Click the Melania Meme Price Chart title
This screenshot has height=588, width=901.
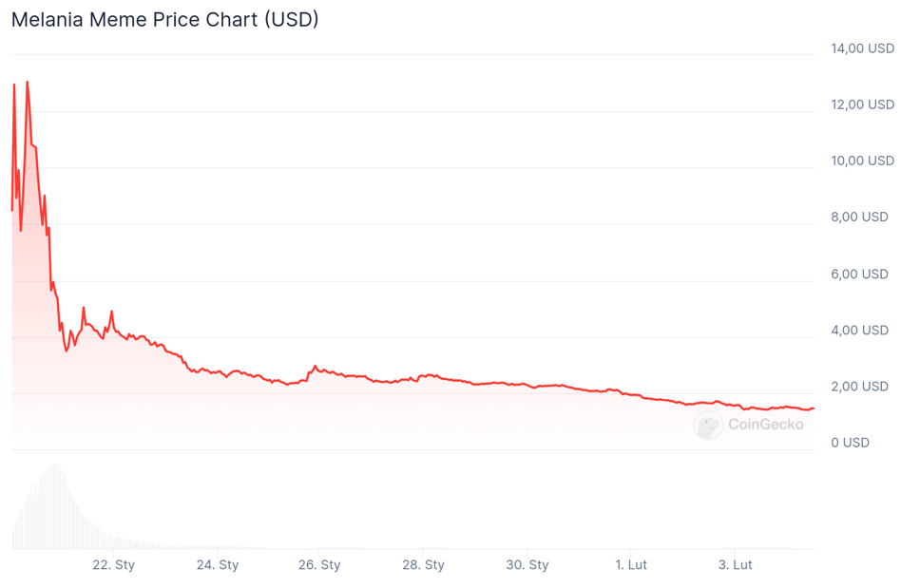tap(165, 19)
